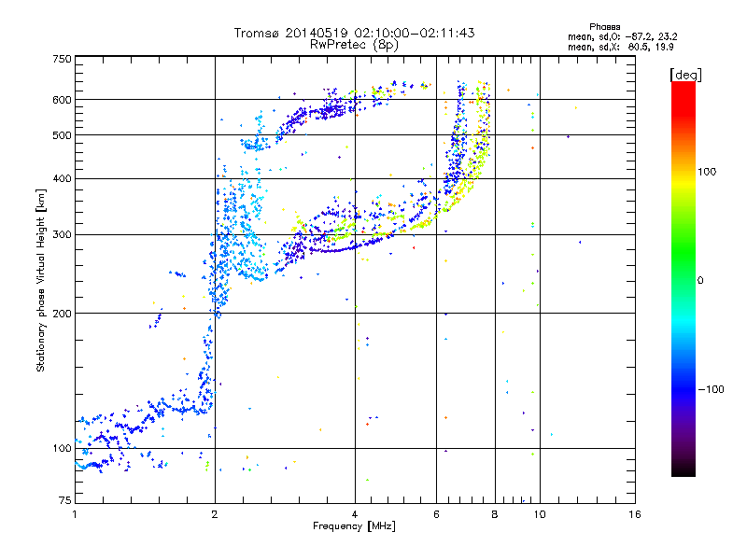Click the black bottom of the colorbar
This screenshot has height=560, width=747.
[684, 471]
